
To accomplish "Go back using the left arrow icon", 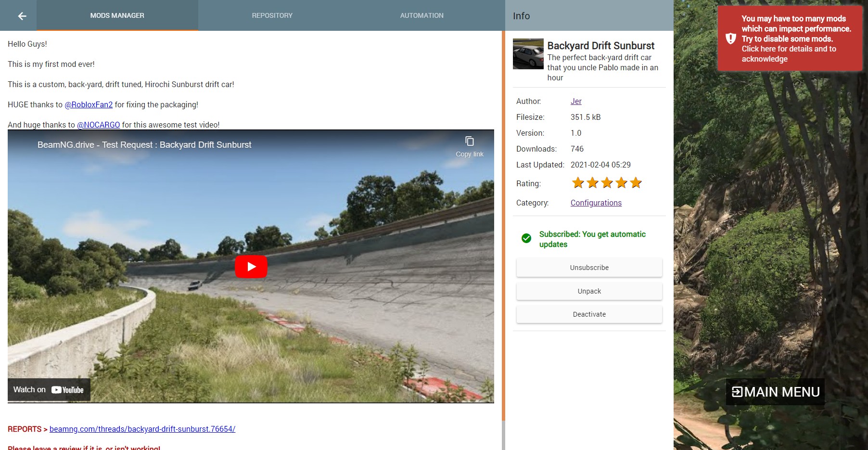I will [22, 16].
